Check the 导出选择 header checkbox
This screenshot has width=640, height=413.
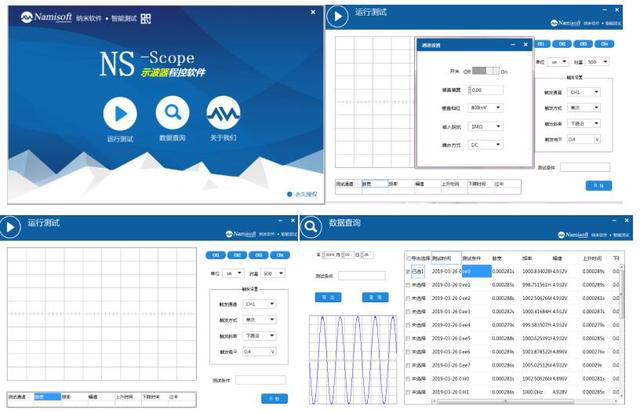pos(409,256)
